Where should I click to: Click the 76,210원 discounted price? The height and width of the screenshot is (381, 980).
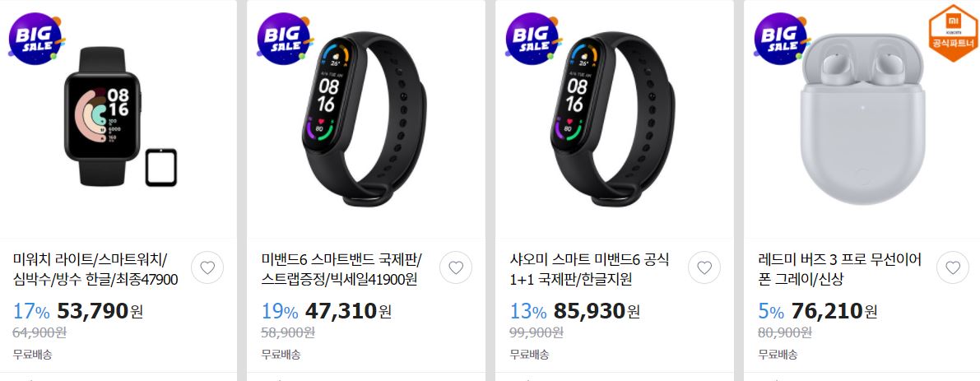(834, 310)
